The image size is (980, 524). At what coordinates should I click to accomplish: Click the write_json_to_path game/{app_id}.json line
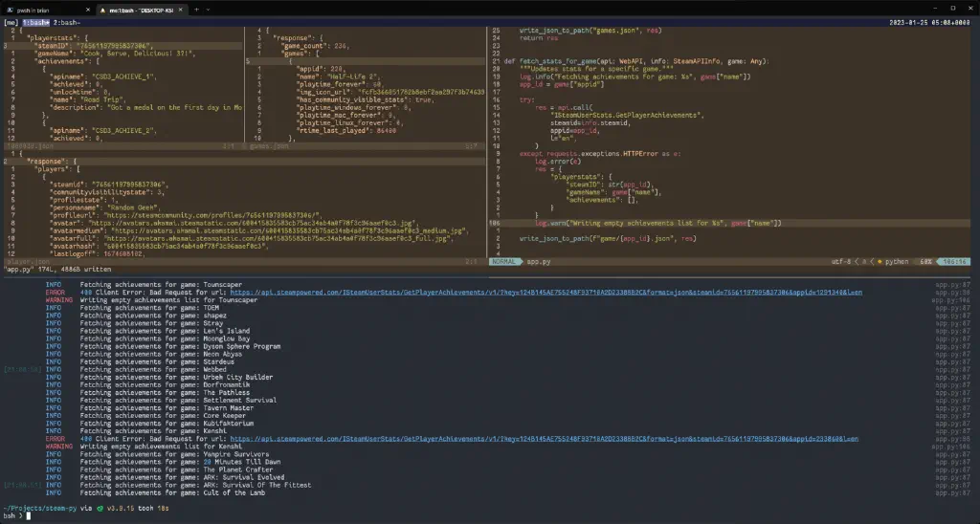coord(608,239)
